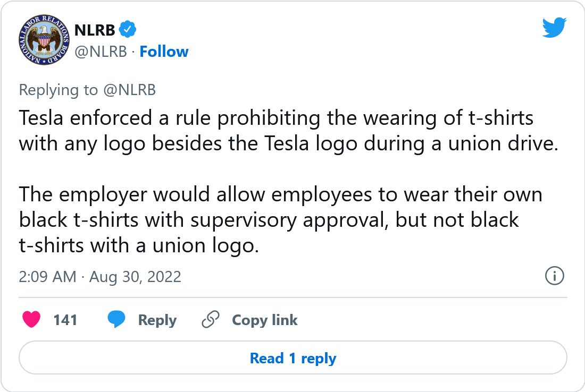This screenshot has height=392, width=585.
Task: Open the NLRB profile avatar
Action: click(44, 40)
